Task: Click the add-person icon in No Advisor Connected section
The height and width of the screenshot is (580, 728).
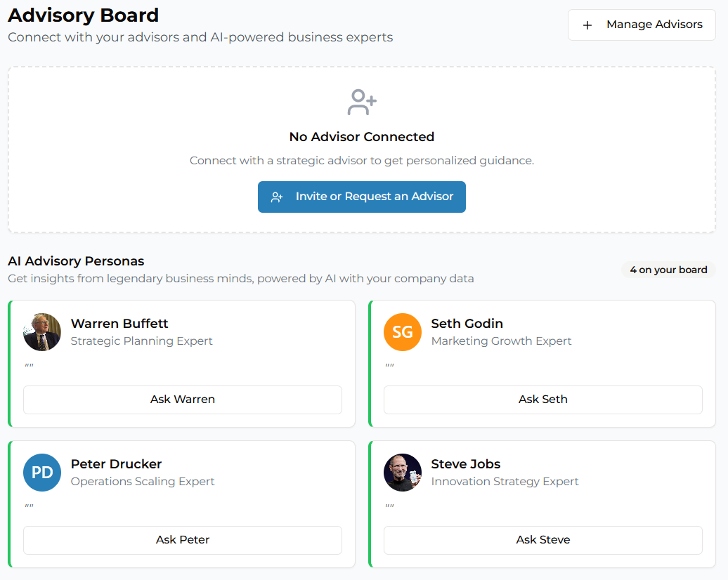Action: 361,103
